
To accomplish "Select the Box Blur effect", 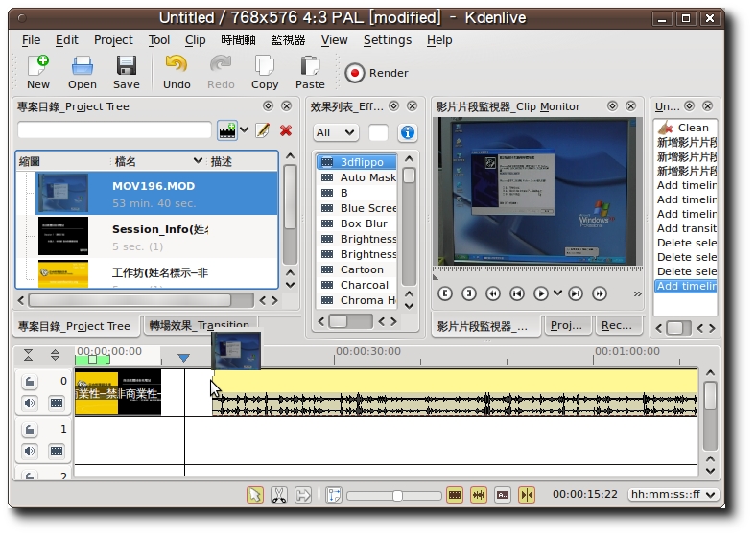I will [357, 223].
